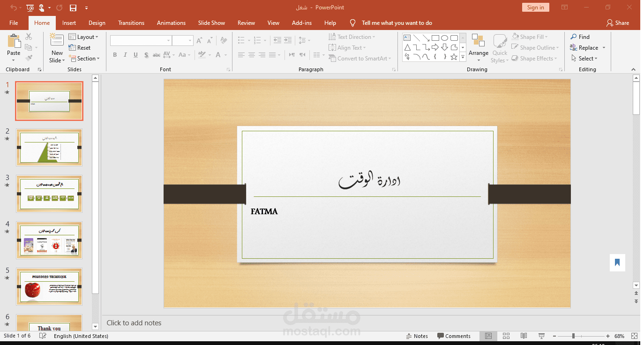The width and height of the screenshot is (644, 345).
Task: Click Fit slide to window icon
Action: pyautogui.click(x=635, y=336)
